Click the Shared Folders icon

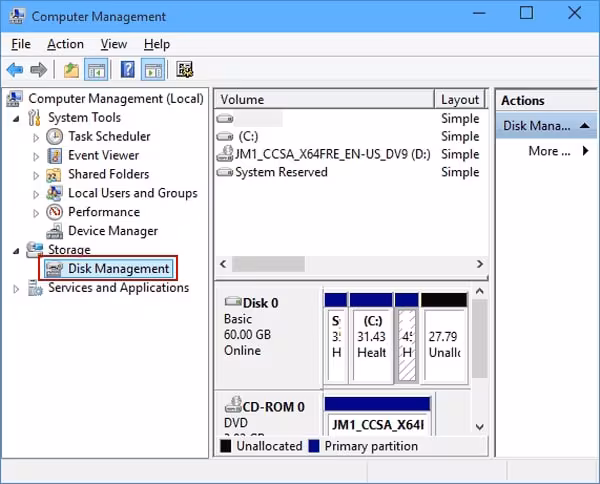pyautogui.click(x=54, y=174)
